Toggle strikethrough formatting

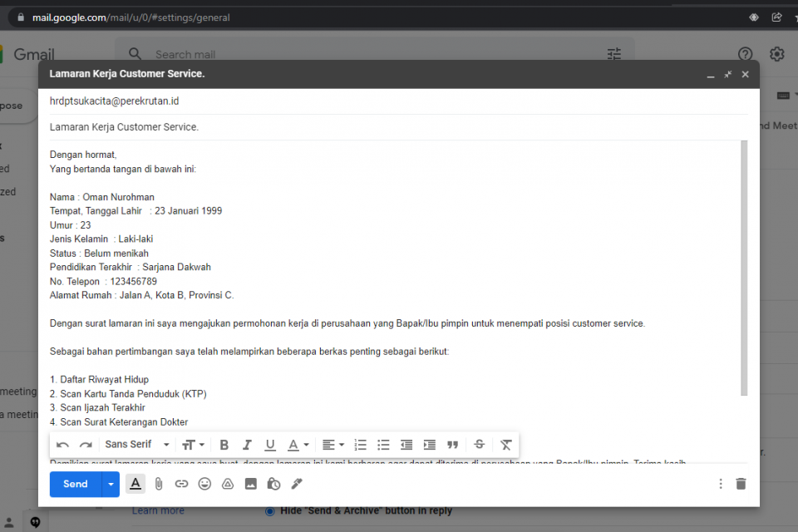(479, 445)
